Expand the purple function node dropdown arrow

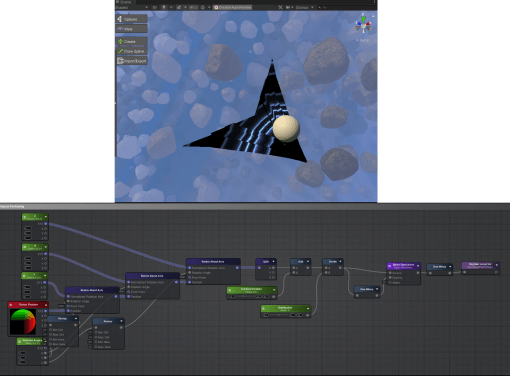tap(418, 266)
